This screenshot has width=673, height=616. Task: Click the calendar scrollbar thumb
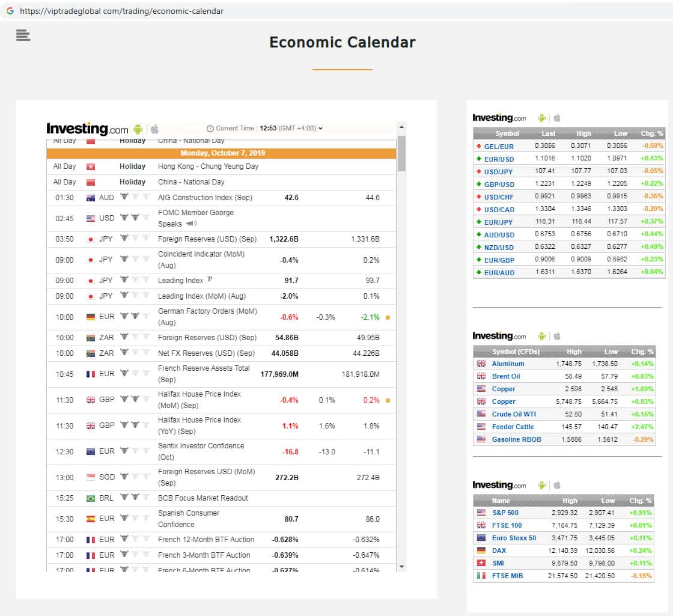(x=401, y=154)
